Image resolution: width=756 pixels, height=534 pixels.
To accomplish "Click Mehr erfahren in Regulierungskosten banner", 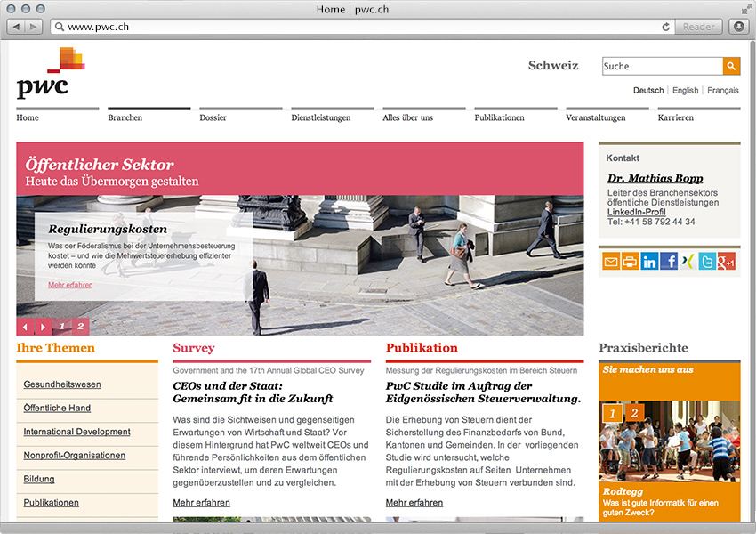I will (x=70, y=285).
